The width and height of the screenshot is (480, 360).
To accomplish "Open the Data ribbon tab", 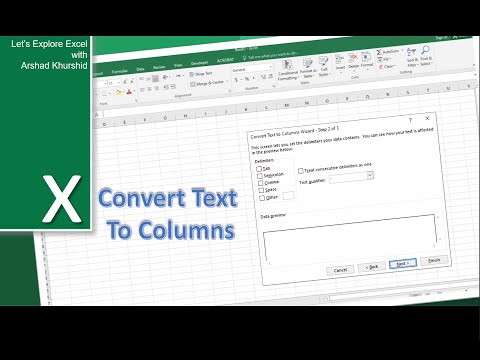I will click(140, 69).
